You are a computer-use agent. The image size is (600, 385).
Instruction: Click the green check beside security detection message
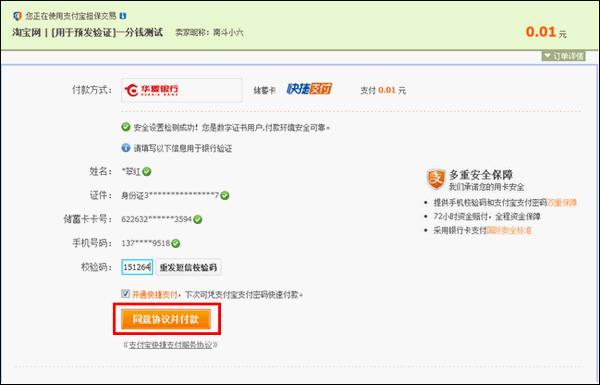[x=126, y=127]
